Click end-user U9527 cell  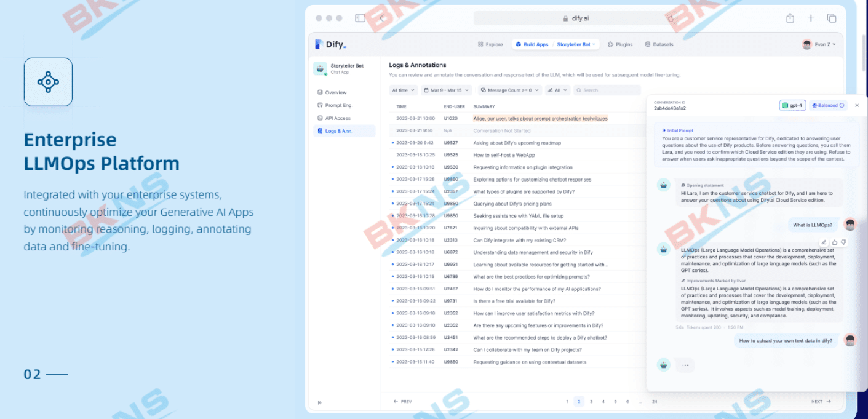(451, 143)
